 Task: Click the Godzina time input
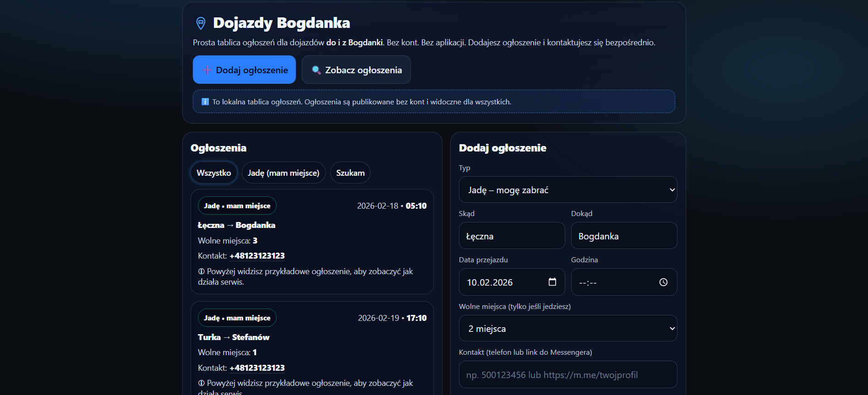tap(624, 282)
